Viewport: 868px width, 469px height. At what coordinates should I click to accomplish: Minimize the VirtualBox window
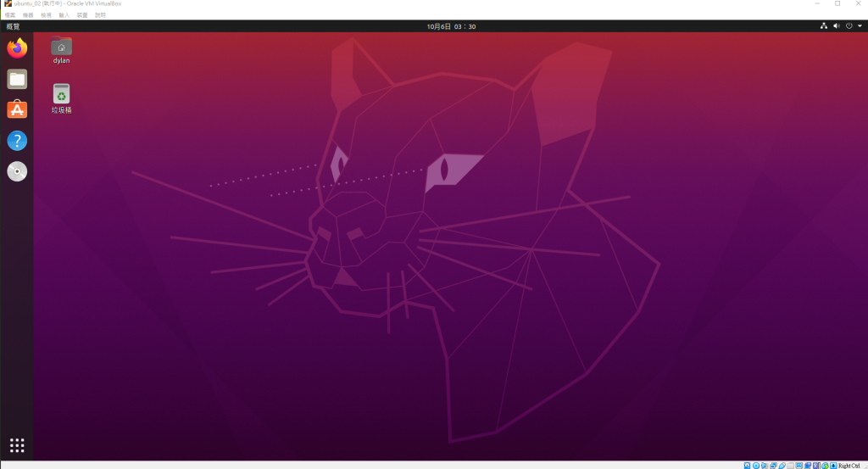click(817, 3)
